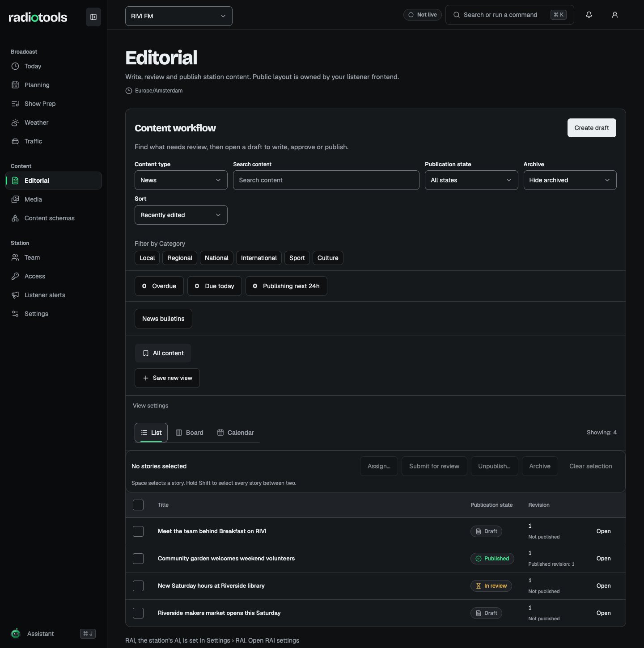The width and height of the screenshot is (644, 648).
Task: Switch to the Calendar view tab
Action: (x=236, y=433)
